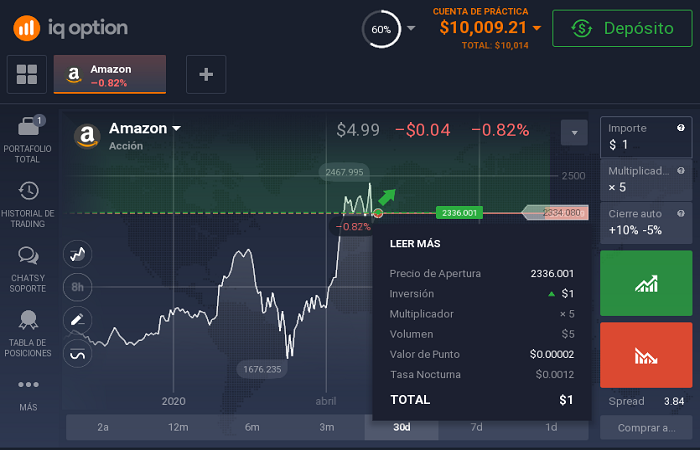Open the Multiplicador ×5 selector
Screen dimensions: 700x450
tap(646, 179)
